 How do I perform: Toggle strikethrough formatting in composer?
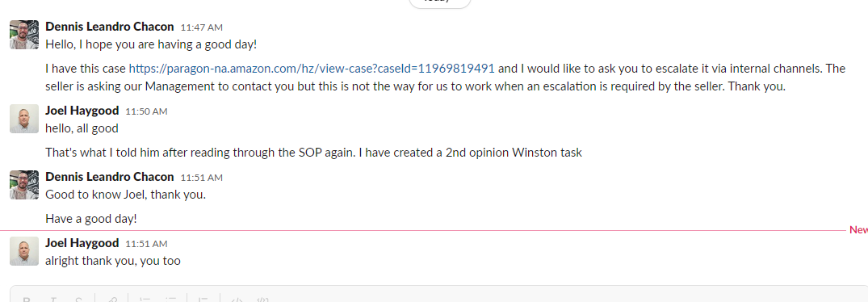coord(78,300)
